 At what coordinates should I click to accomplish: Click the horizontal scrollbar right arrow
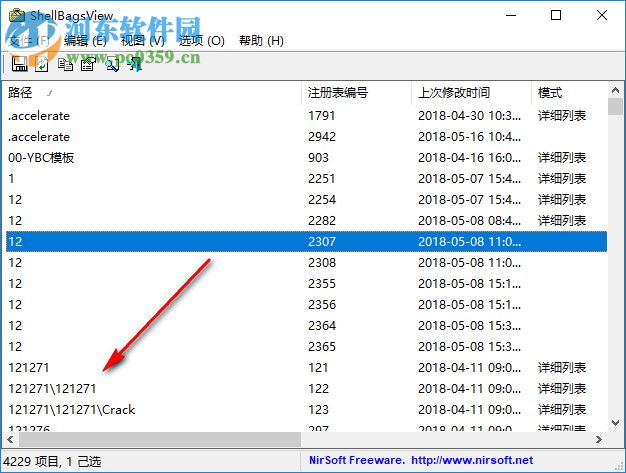pyautogui.click(x=598, y=439)
